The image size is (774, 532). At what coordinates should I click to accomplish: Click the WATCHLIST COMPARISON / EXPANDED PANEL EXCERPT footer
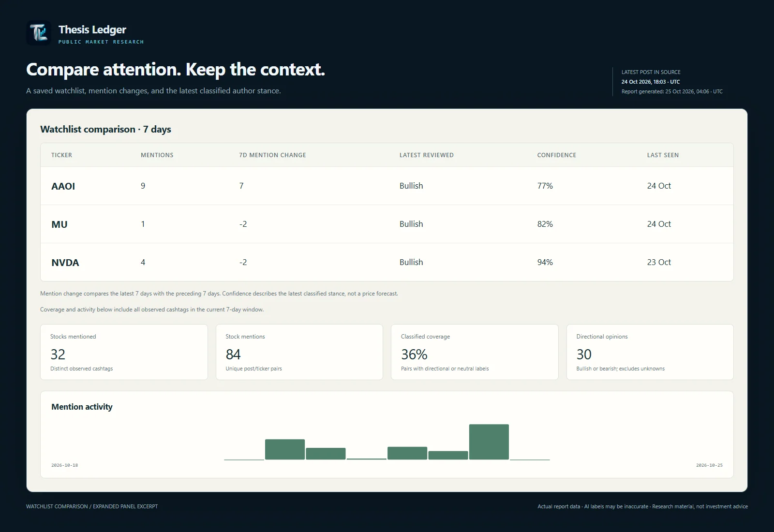pyautogui.click(x=92, y=506)
